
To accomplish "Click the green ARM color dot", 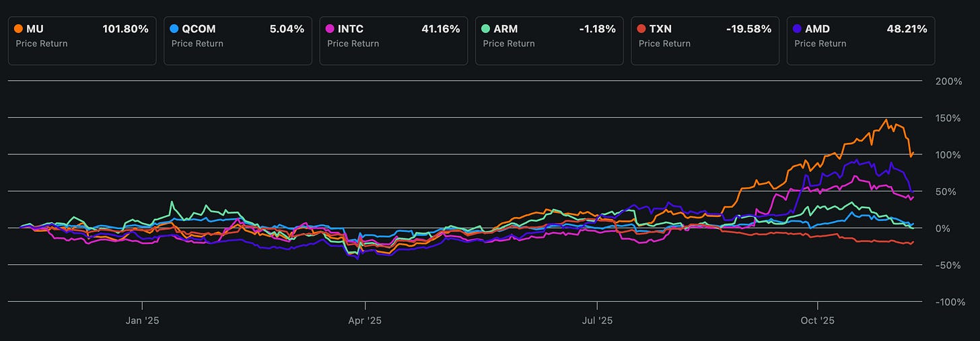I will pos(486,29).
